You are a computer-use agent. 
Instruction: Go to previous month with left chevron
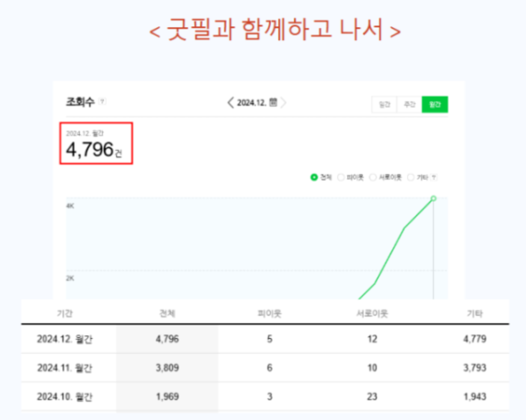pyautogui.click(x=230, y=103)
